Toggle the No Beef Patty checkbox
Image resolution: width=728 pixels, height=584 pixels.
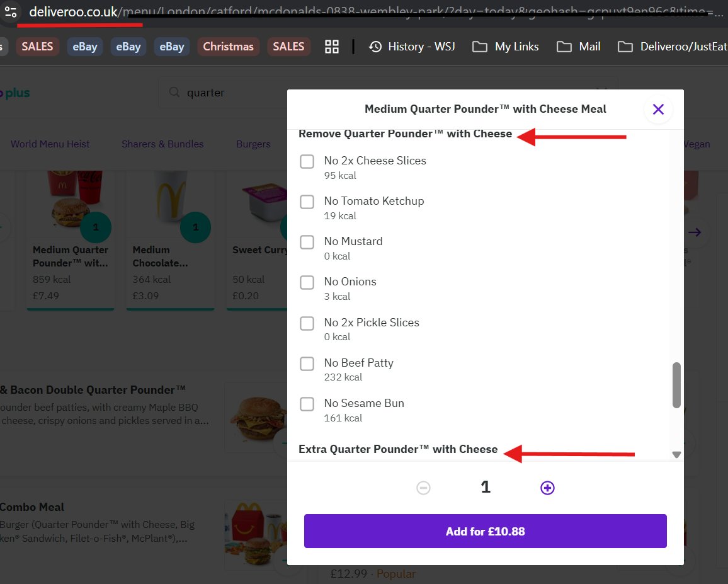pyautogui.click(x=307, y=364)
